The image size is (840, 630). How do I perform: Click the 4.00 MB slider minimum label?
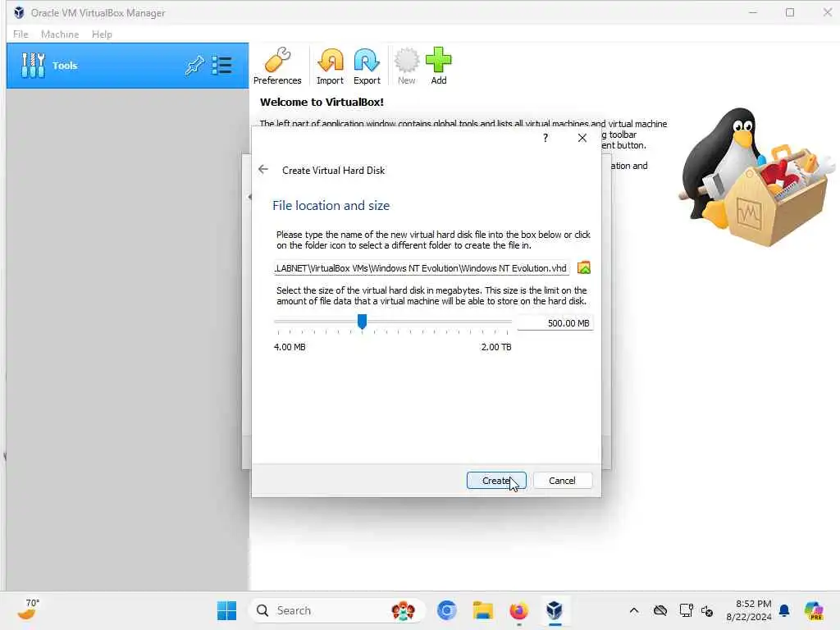290,347
